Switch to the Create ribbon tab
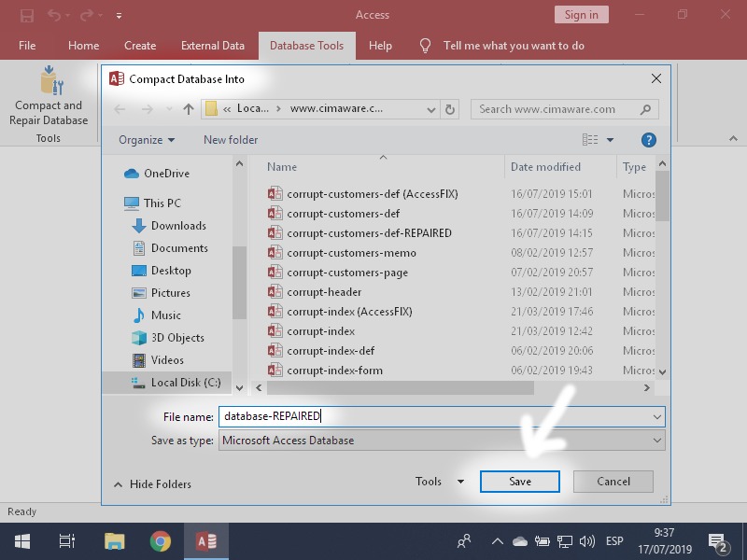Viewport: 747px width, 560px height. point(140,46)
